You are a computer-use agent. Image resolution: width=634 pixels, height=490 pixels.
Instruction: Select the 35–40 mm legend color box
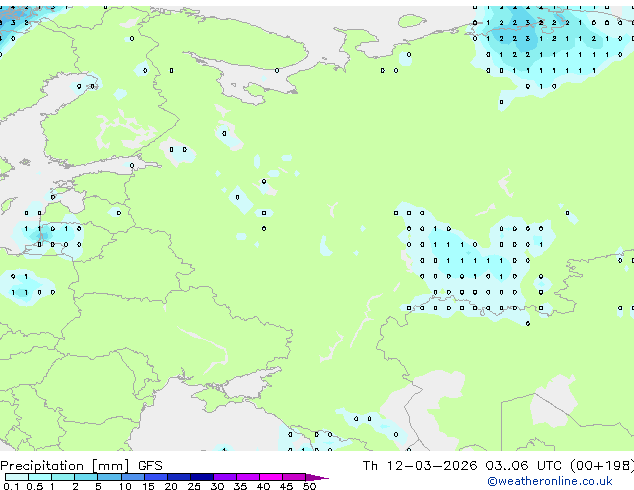tap(248, 477)
